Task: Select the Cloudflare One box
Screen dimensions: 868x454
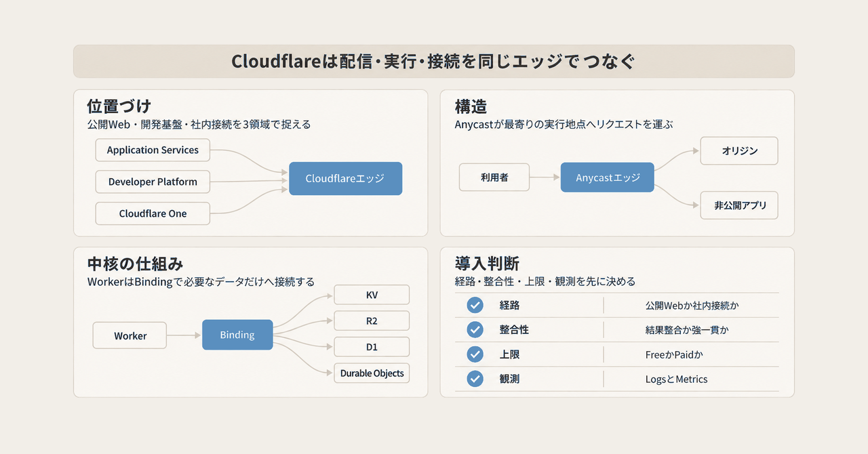Action: click(x=153, y=213)
